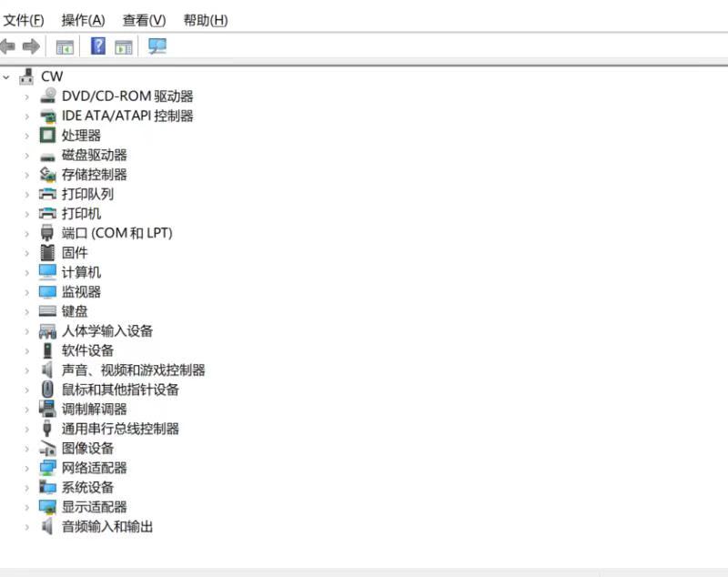This screenshot has width=728, height=577.
Task: Click the 网络适配器 network icon
Action: click(x=48, y=468)
